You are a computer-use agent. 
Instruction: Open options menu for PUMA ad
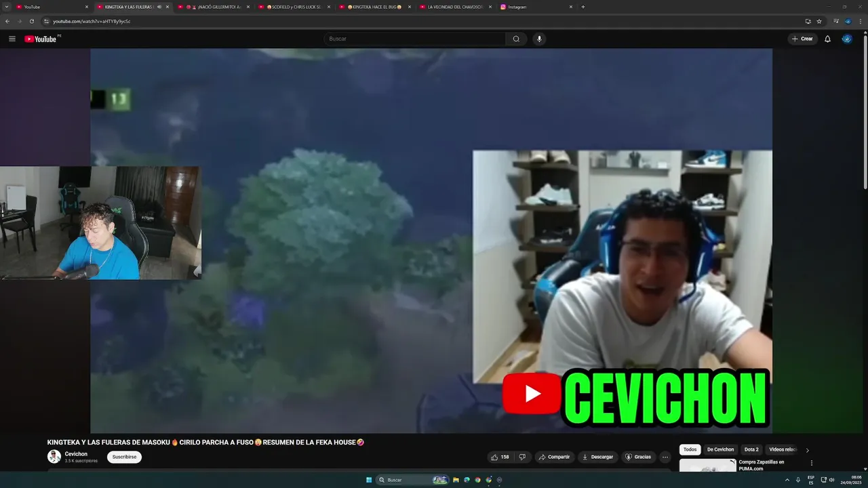coord(812,463)
